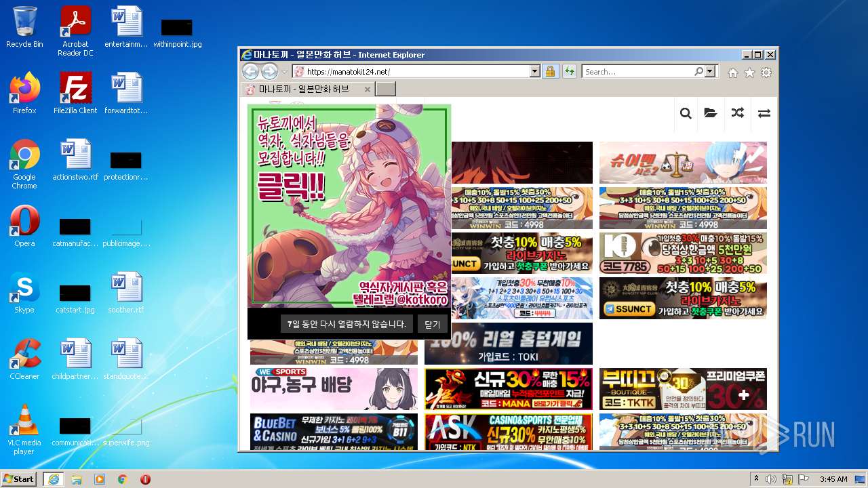Open the Favorites star icon

(x=749, y=73)
